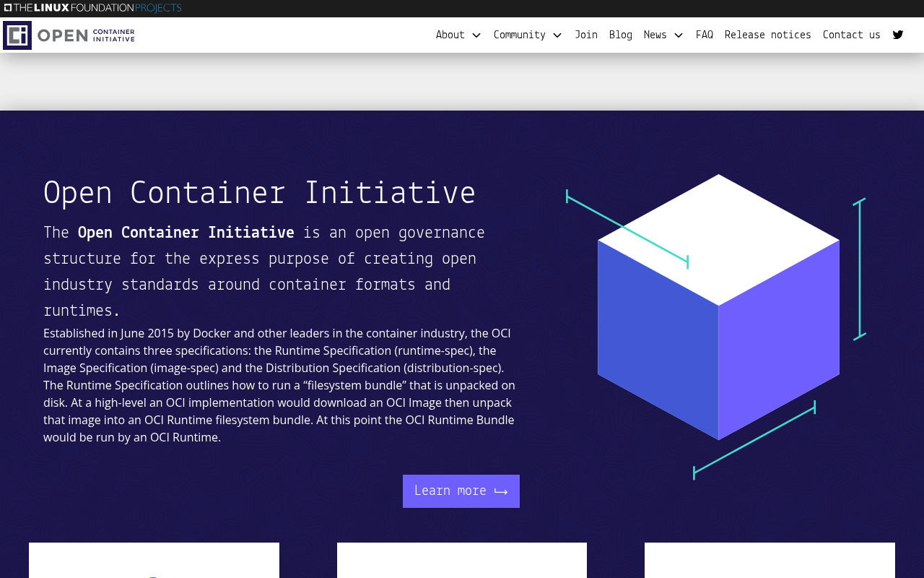Open the About menu item
This screenshot has width=924, height=578.
pos(450,35)
